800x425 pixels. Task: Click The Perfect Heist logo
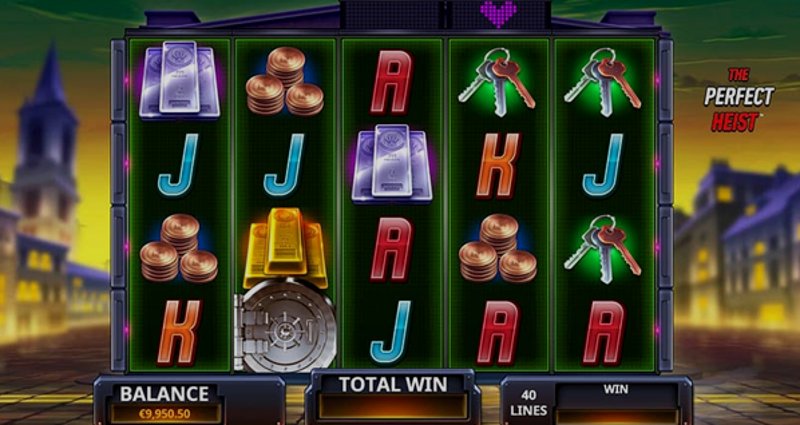click(739, 99)
